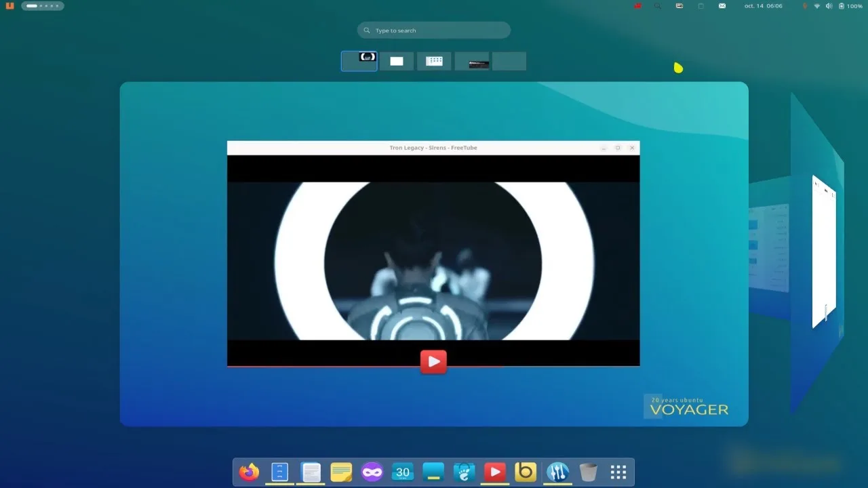Close the FreeTube window

click(632, 148)
